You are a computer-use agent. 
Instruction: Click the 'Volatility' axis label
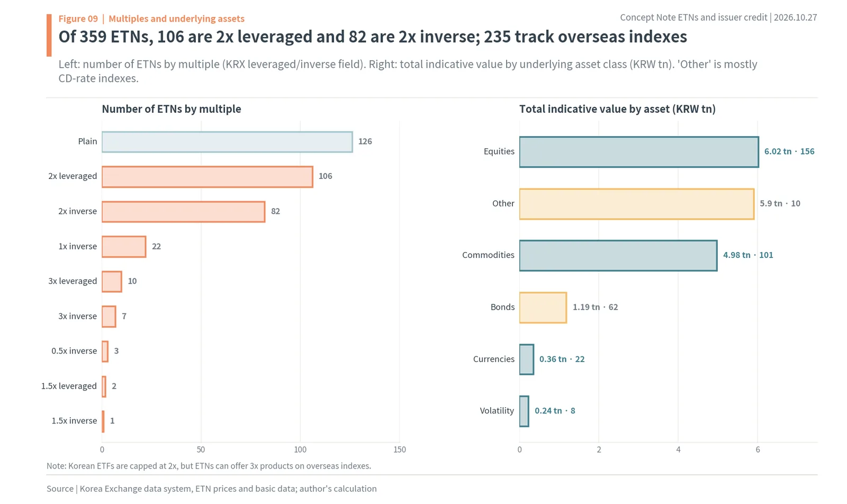[x=497, y=411]
